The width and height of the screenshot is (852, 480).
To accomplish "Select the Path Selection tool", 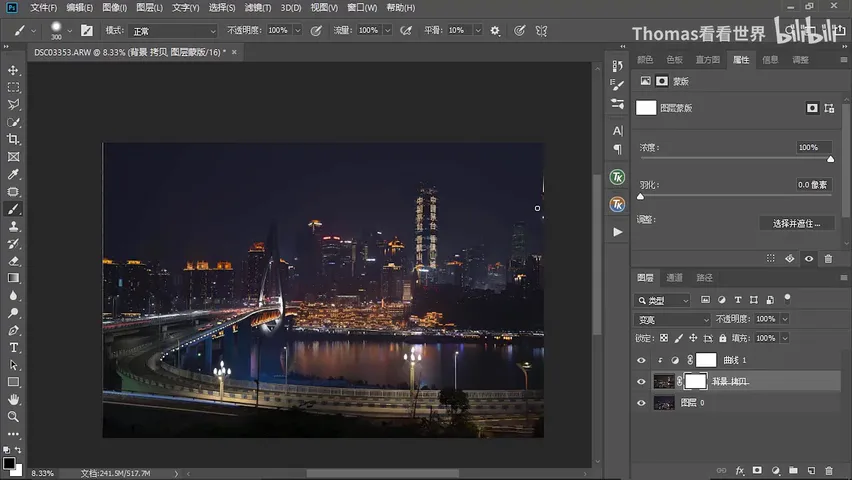I will (13, 365).
